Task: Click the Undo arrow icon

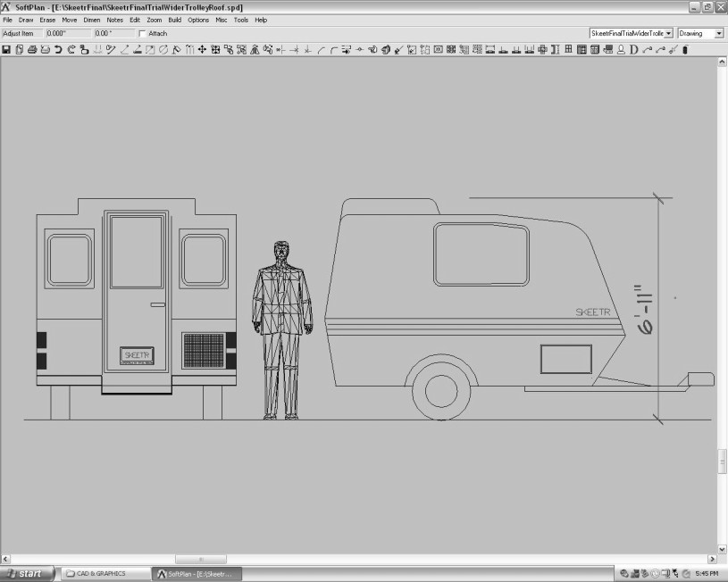Action: (x=58, y=50)
